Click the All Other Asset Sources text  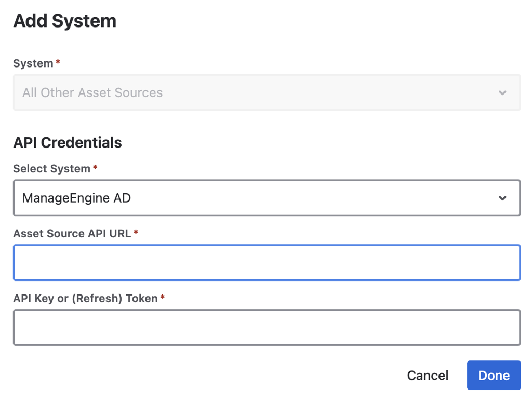[92, 93]
